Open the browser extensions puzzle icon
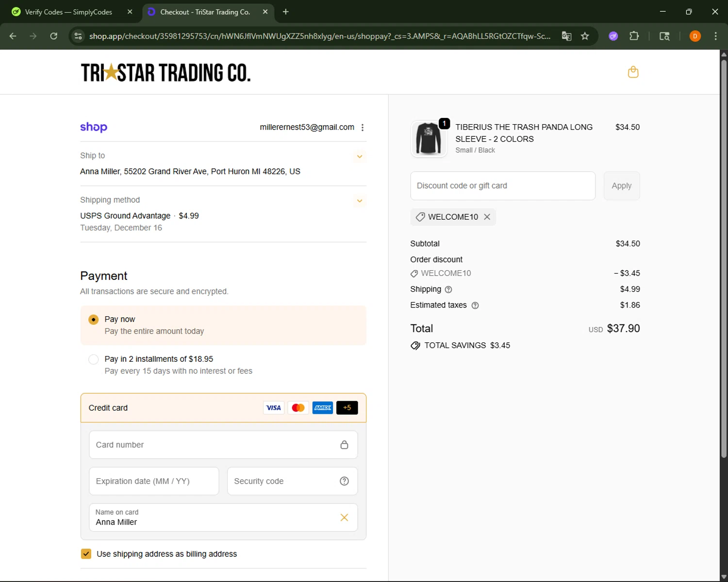 click(x=634, y=36)
